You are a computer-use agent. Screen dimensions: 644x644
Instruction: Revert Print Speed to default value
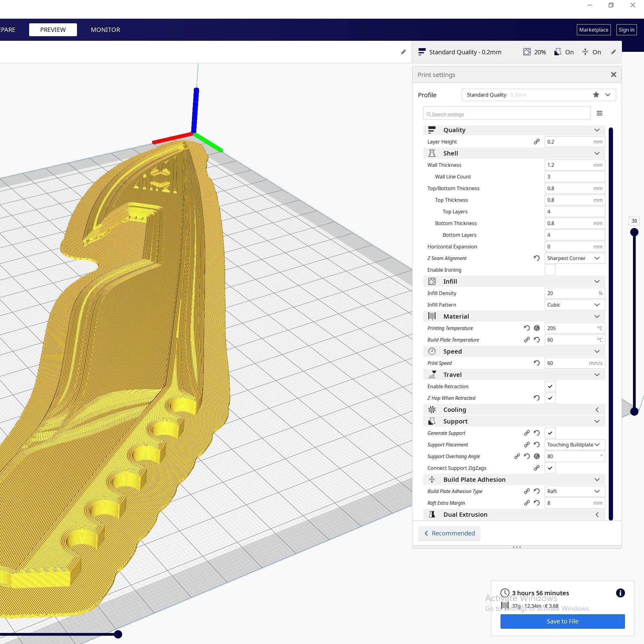click(x=536, y=363)
